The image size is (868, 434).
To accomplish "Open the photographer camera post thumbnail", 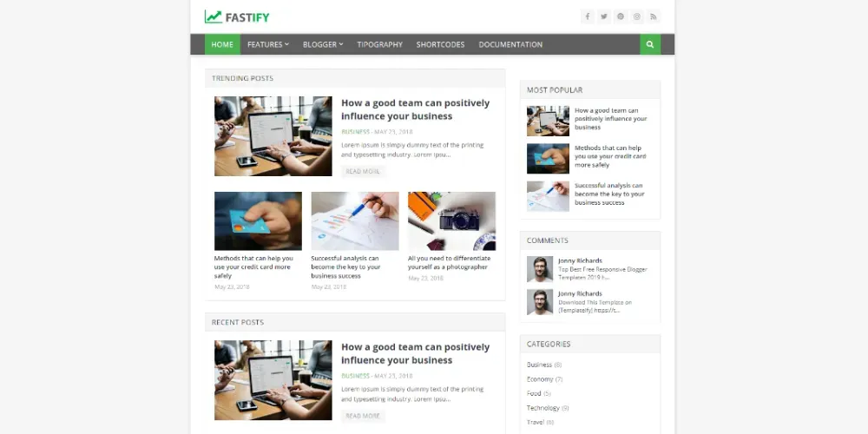I will [x=451, y=220].
